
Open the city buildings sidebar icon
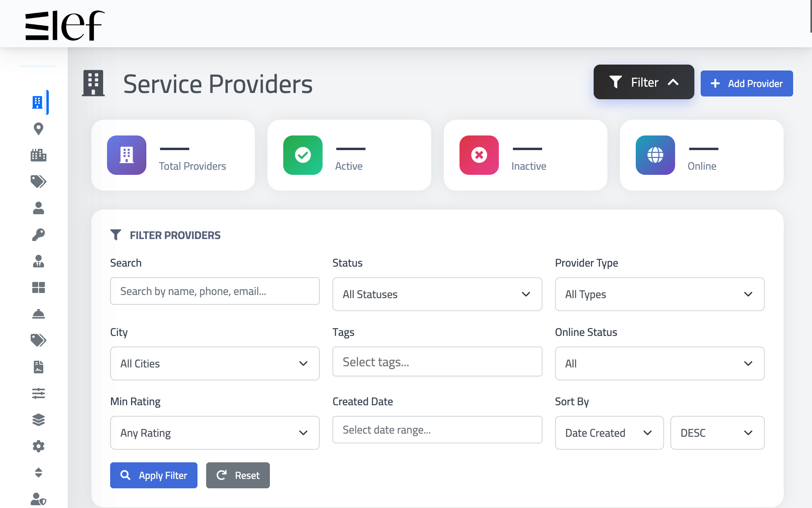coord(38,155)
